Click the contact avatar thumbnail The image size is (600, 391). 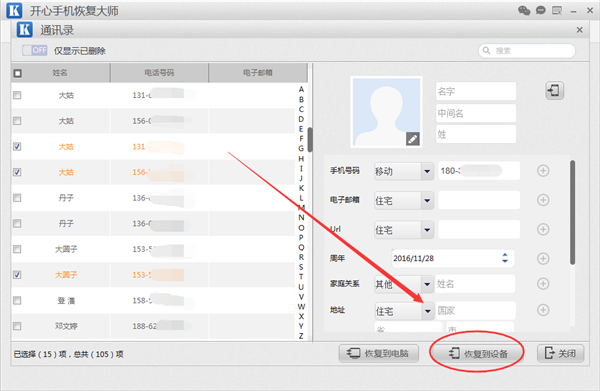386,112
